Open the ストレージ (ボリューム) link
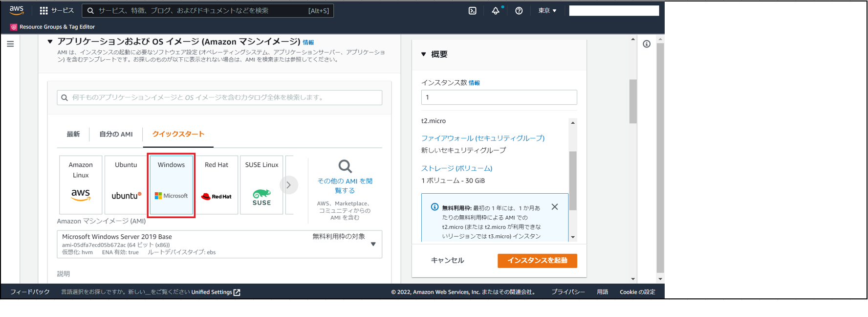The image size is (868, 317). pyautogui.click(x=457, y=168)
